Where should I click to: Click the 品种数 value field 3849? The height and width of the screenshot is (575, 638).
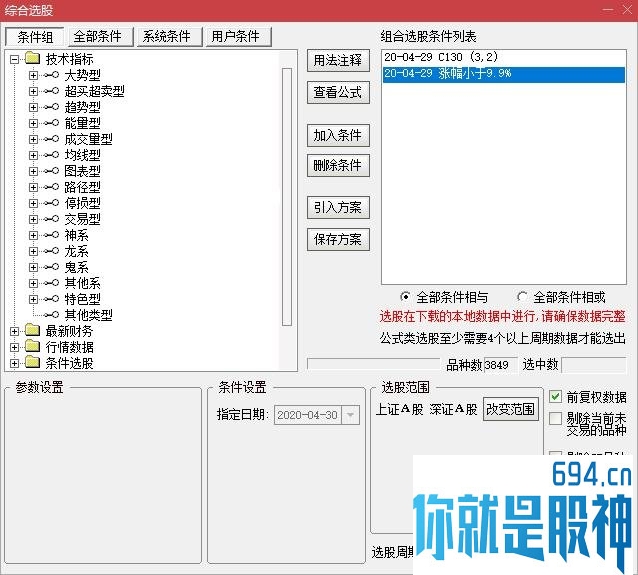(500, 365)
